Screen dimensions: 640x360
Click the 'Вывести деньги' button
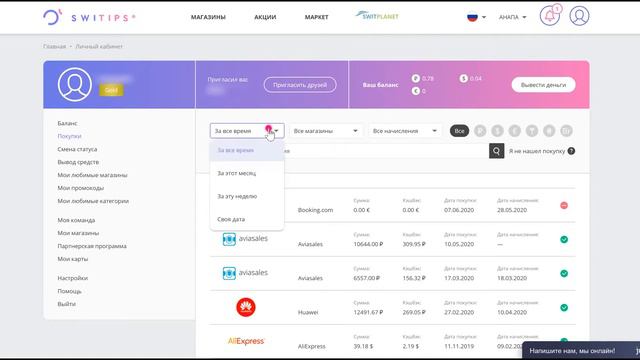point(543,85)
